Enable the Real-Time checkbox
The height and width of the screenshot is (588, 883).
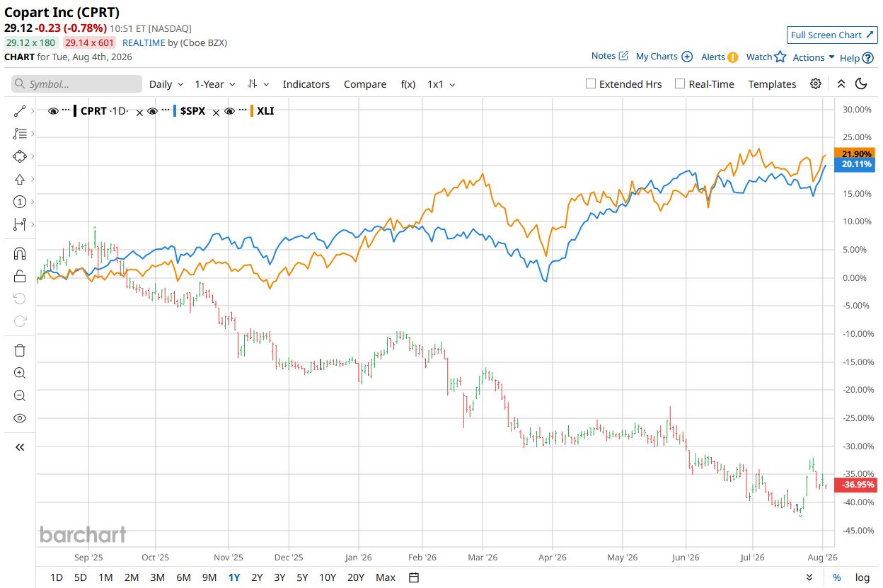680,83
